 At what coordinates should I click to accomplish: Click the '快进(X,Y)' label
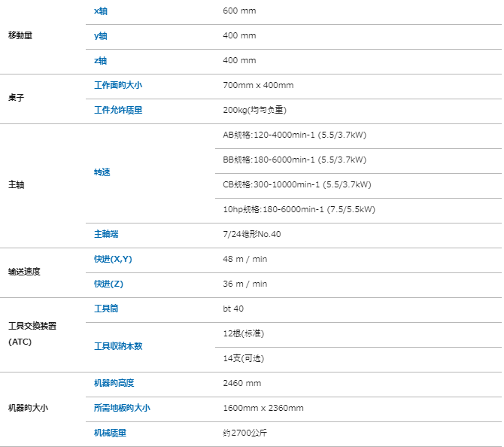pyautogui.click(x=113, y=259)
